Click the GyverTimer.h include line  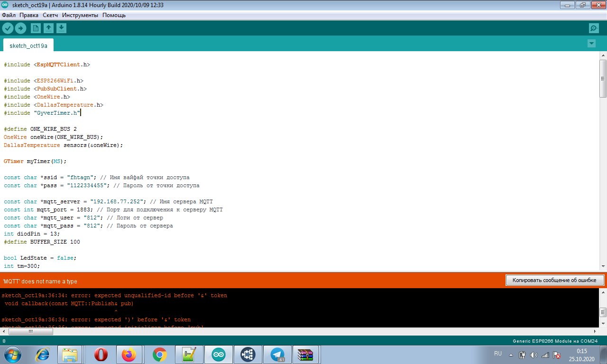click(x=42, y=113)
